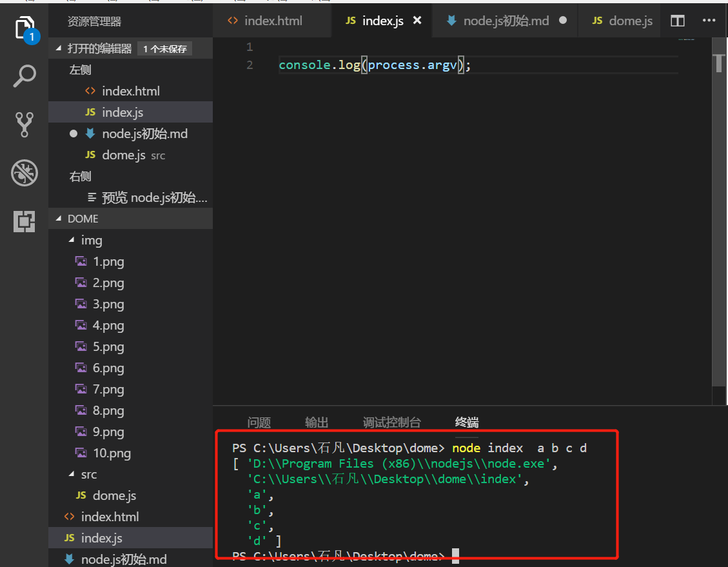Click the 1 个未保存 badge
This screenshot has height=567, width=728.
point(164,49)
